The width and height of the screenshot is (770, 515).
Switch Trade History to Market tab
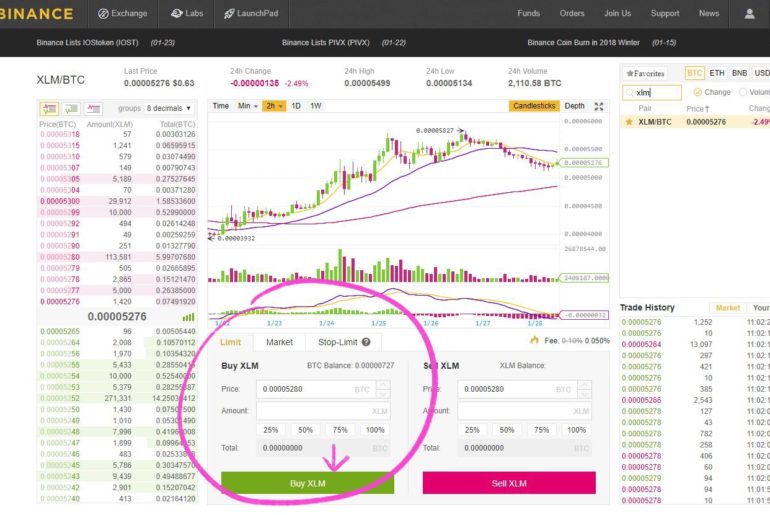tap(728, 308)
